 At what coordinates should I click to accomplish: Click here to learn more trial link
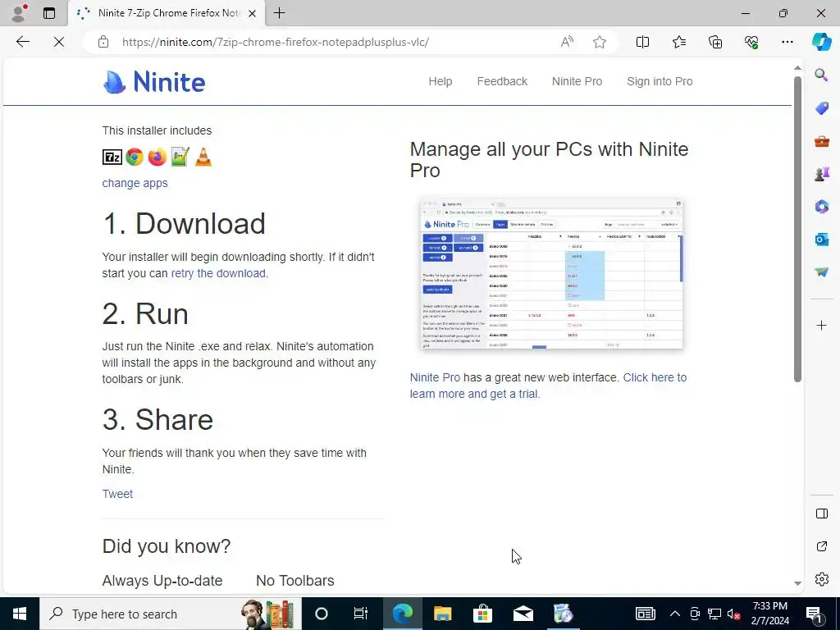pos(548,386)
